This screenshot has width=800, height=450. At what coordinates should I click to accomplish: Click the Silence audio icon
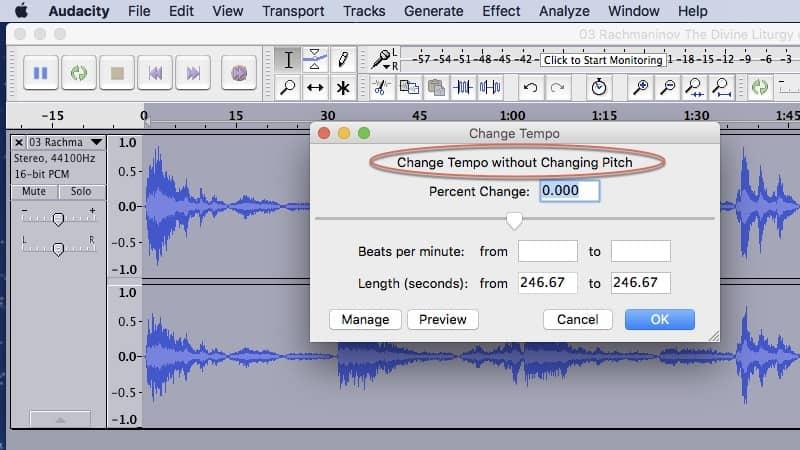coord(490,87)
